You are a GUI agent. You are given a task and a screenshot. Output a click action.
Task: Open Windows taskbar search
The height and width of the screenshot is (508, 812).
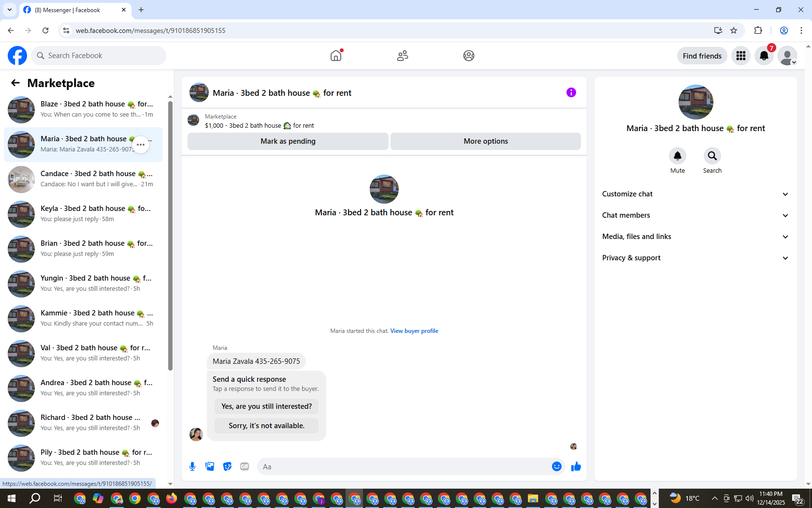pyautogui.click(x=35, y=498)
